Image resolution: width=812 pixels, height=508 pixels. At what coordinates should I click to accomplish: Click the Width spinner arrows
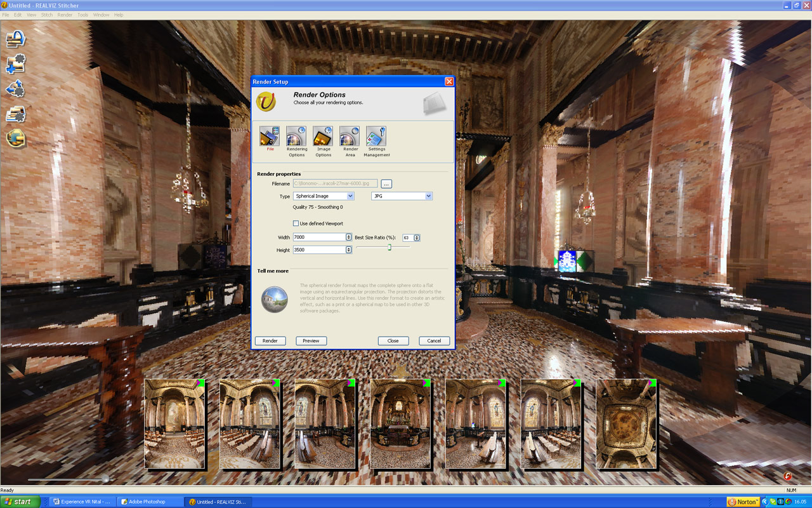click(x=348, y=237)
